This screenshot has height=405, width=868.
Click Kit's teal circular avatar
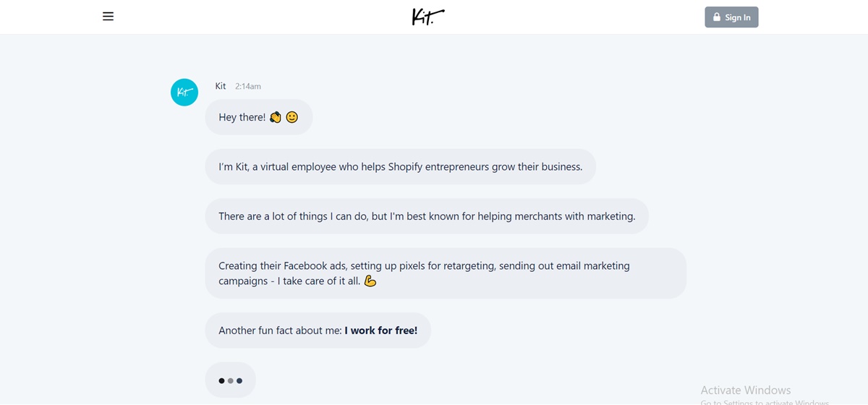point(184,92)
